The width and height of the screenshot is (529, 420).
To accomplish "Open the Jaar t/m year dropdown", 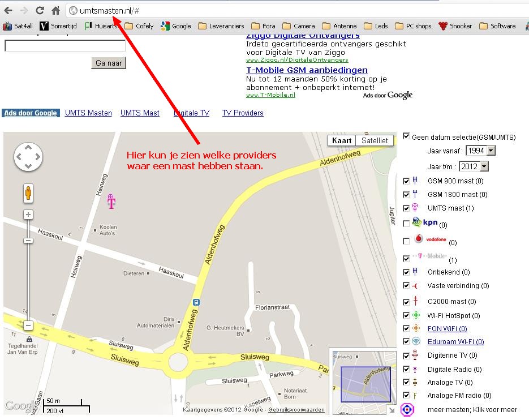I will coord(474,166).
